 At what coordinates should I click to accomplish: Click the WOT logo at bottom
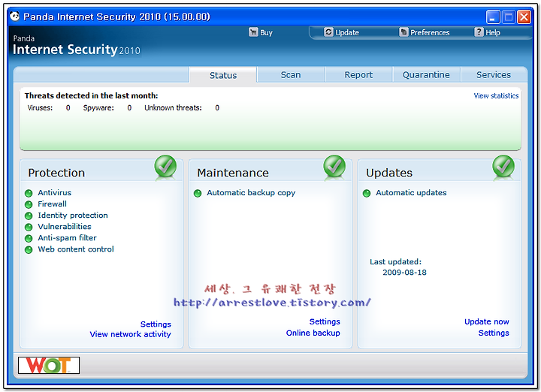[x=49, y=366]
